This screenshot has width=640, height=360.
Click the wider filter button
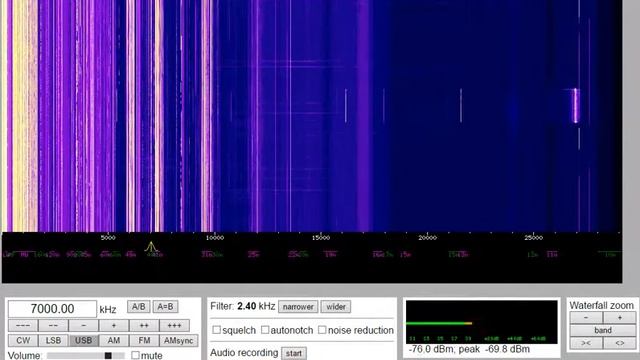tap(336, 307)
